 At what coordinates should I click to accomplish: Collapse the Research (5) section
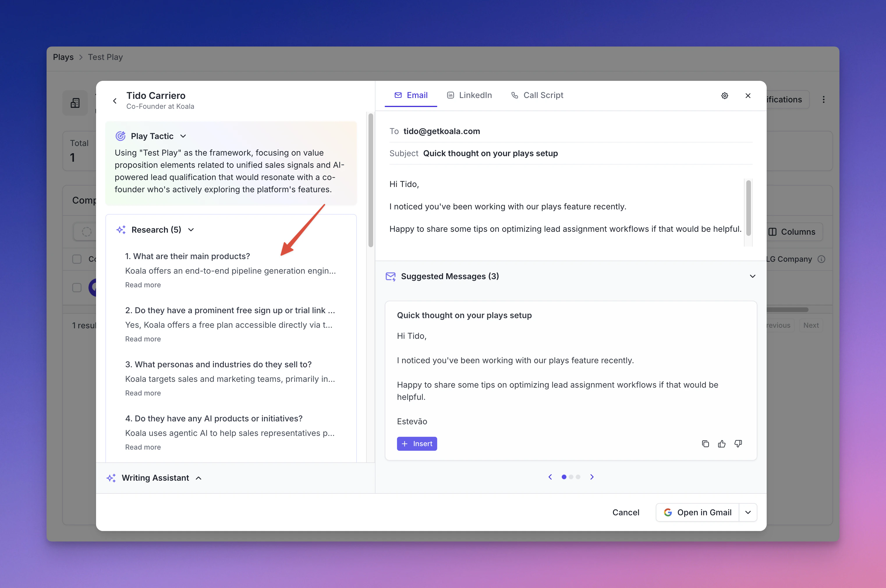[191, 230]
